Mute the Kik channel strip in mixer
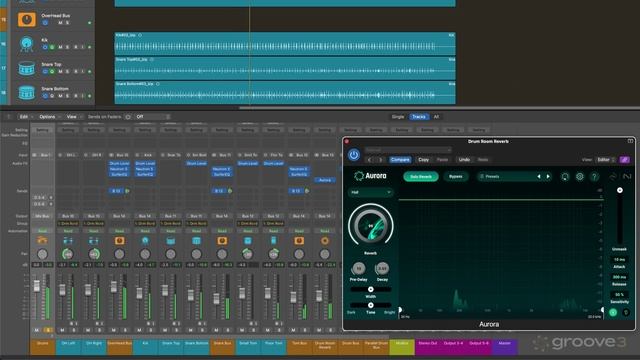 [140, 330]
